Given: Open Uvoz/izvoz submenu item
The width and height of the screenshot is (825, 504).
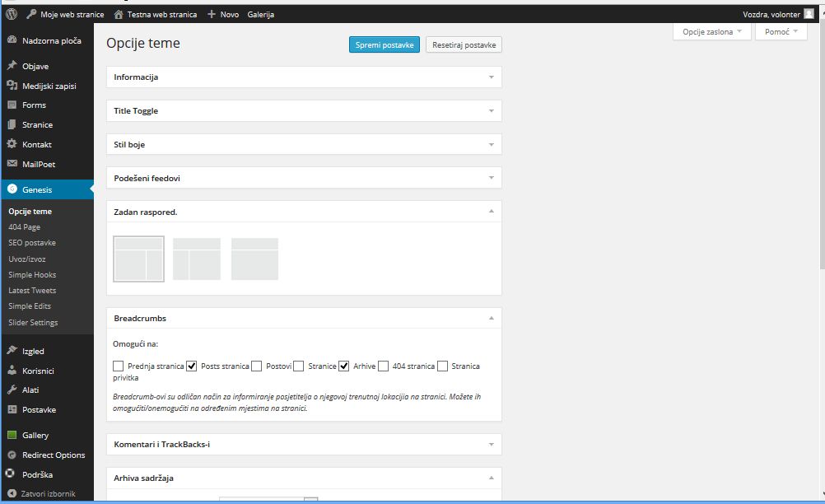Looking at the screenshot, I should coord(27,259).
